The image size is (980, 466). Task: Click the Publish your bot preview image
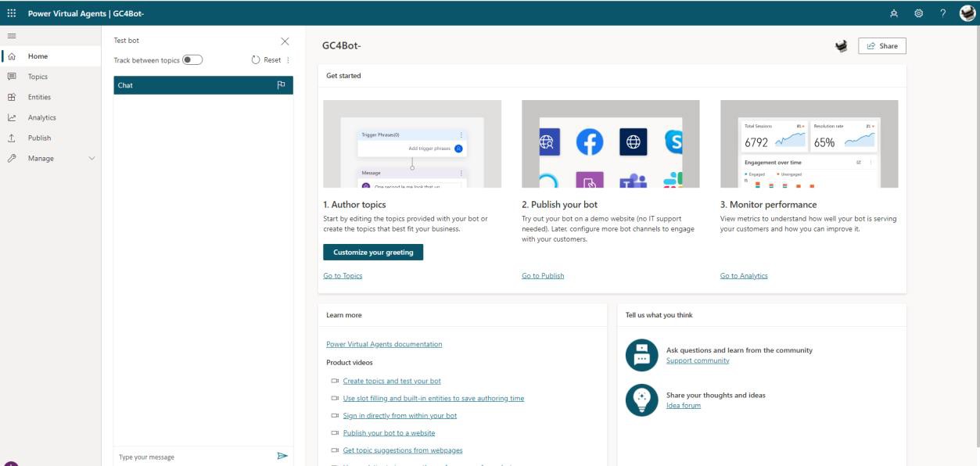click(x=611, y=144)
